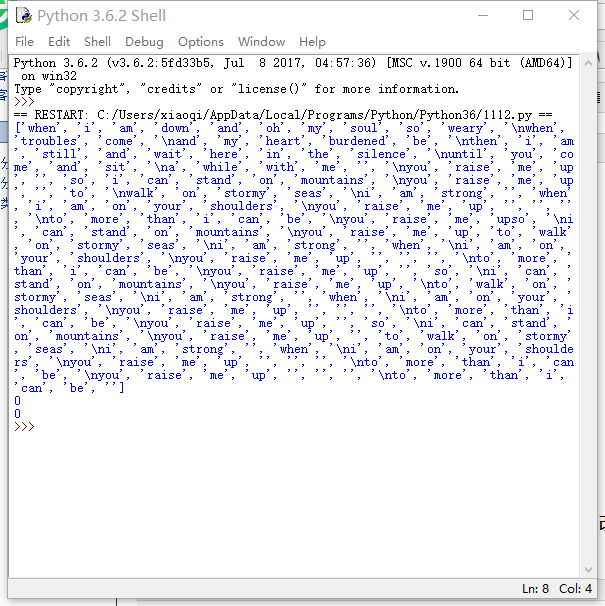Open the Options menu

pyautogui.click(x=201, y=41)
